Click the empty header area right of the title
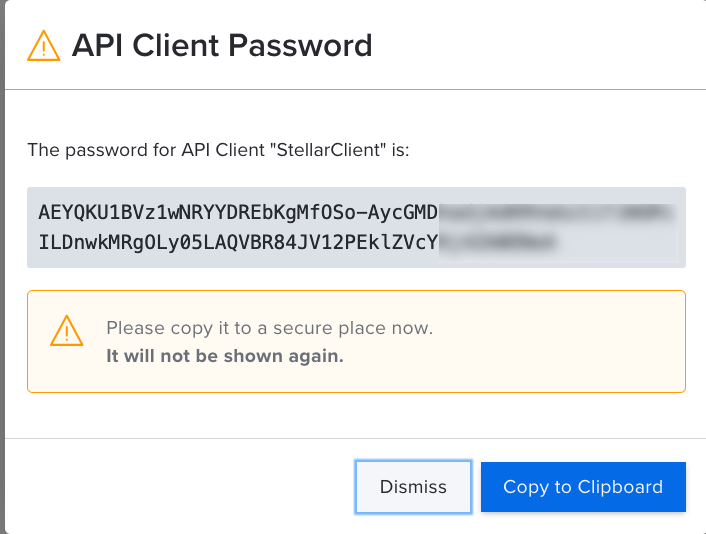Image resolution: width=706 pixels, height=534 pixels. 540,46
